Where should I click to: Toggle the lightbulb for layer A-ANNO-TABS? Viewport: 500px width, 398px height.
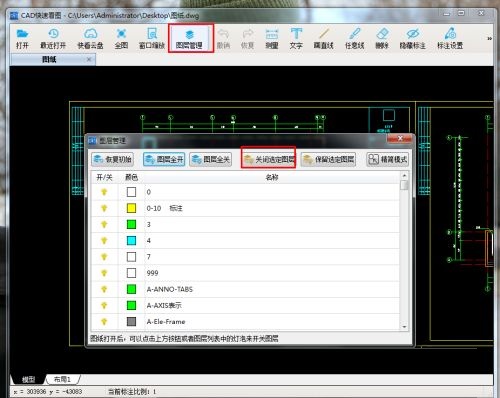click(x=104, y=289)
